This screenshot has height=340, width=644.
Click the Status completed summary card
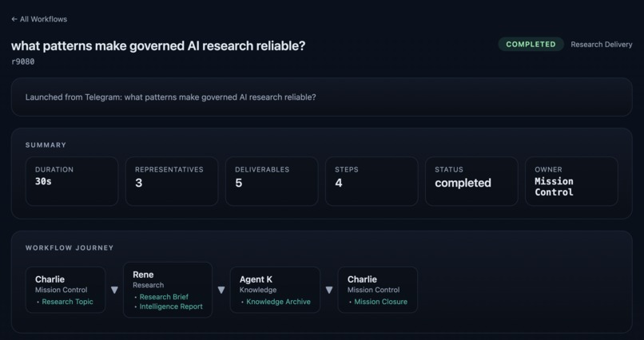coord(471,181)
